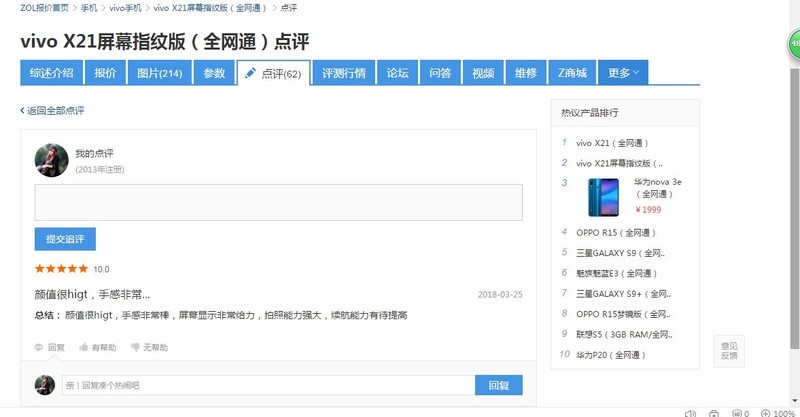
Task: Switch to the 报价 tab
Action: point(105,73)
